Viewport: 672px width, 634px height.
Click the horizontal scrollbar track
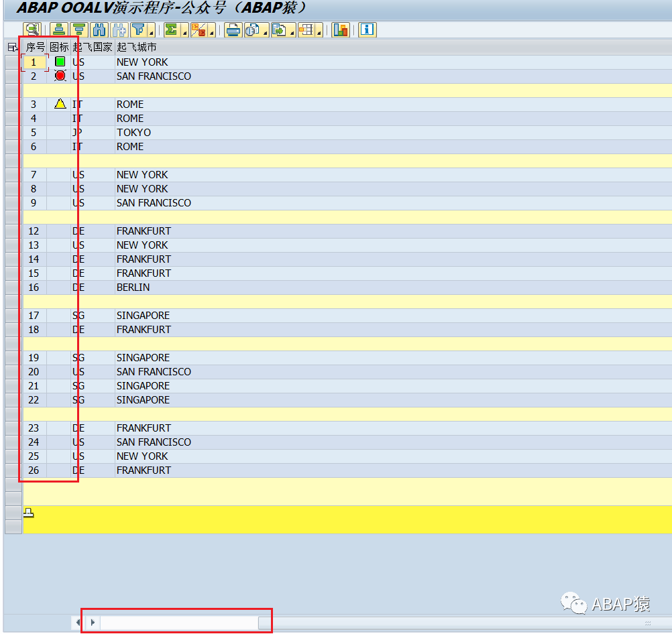coord(179,623)
